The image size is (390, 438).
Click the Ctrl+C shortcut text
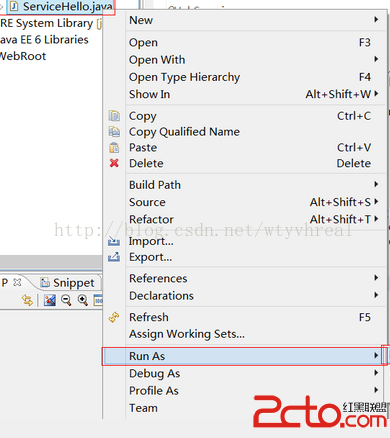354,116
